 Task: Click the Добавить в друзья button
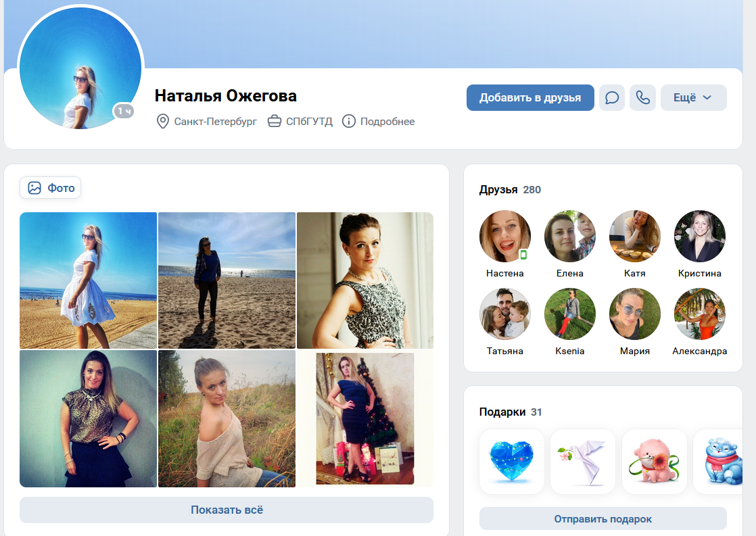pos(530,98)
